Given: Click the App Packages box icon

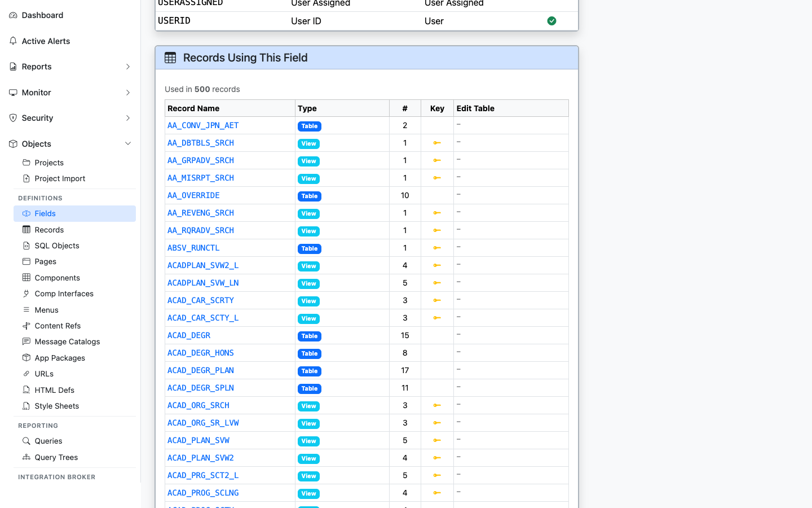Looking at the screenshot, I should click(27, 358).
